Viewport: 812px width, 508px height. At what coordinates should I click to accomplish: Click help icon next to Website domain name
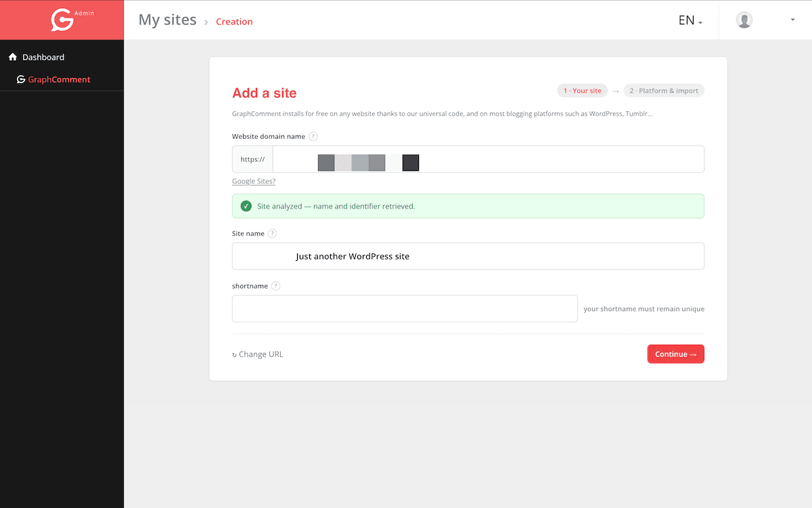point(313,136)
